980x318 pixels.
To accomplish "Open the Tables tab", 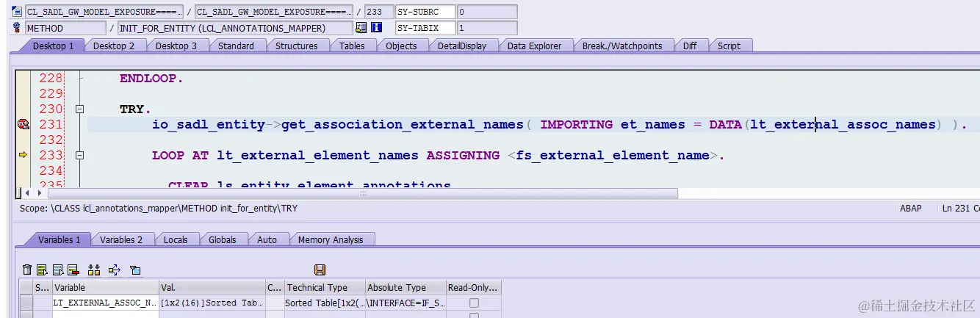I will point(352,46).
